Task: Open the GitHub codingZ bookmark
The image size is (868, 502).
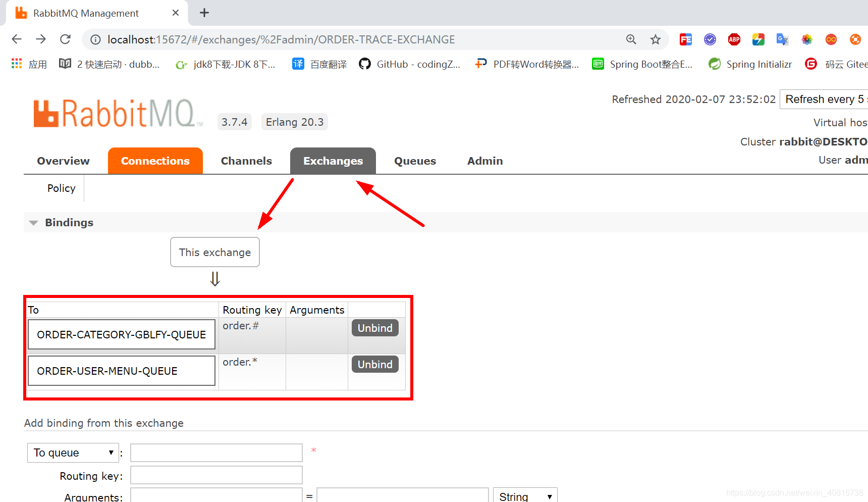Action: (x=410, y=64)
